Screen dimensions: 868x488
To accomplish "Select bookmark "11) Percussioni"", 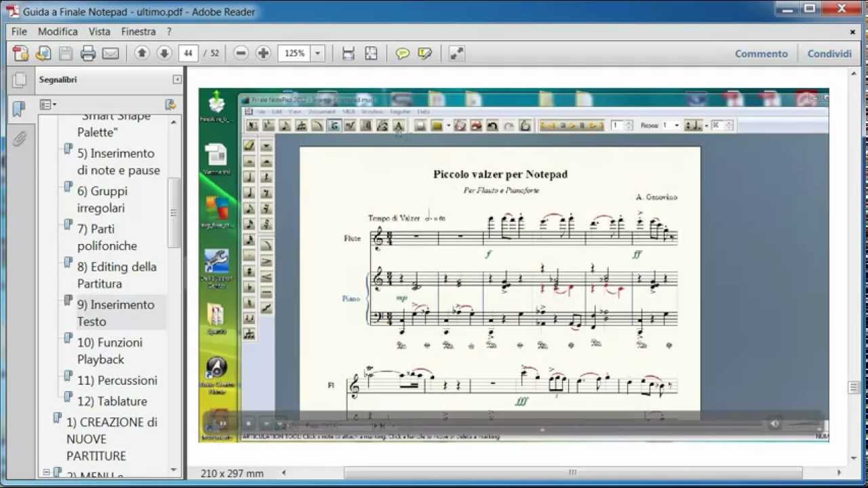I will click(117, 380).
